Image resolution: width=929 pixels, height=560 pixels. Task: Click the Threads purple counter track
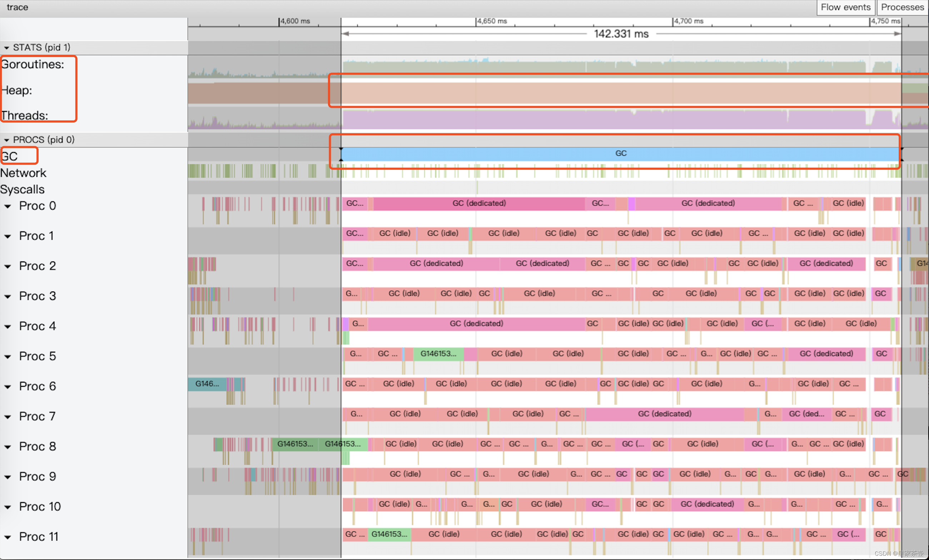(566, 120)
